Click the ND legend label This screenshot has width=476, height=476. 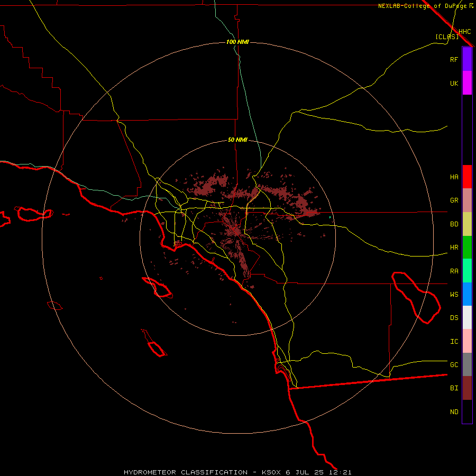pyautogui.click(x=454, y=412)
